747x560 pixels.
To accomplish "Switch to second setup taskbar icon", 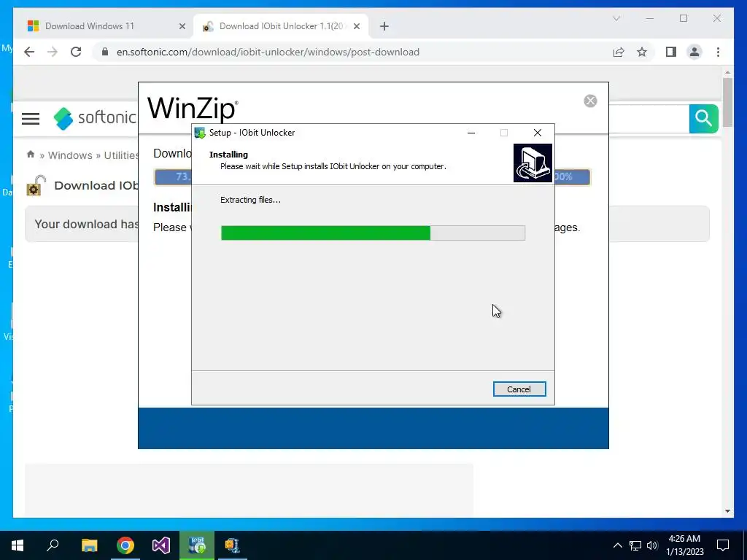I will point(233,545).
